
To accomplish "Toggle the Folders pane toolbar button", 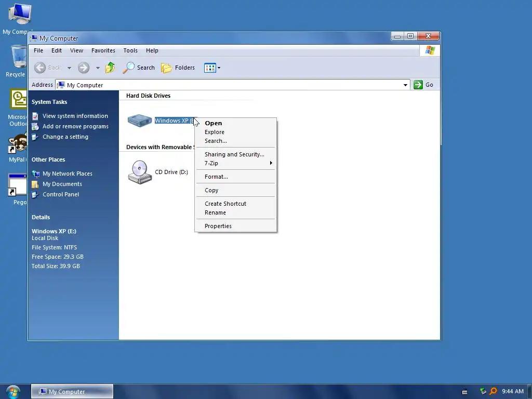I will point(178,68).
